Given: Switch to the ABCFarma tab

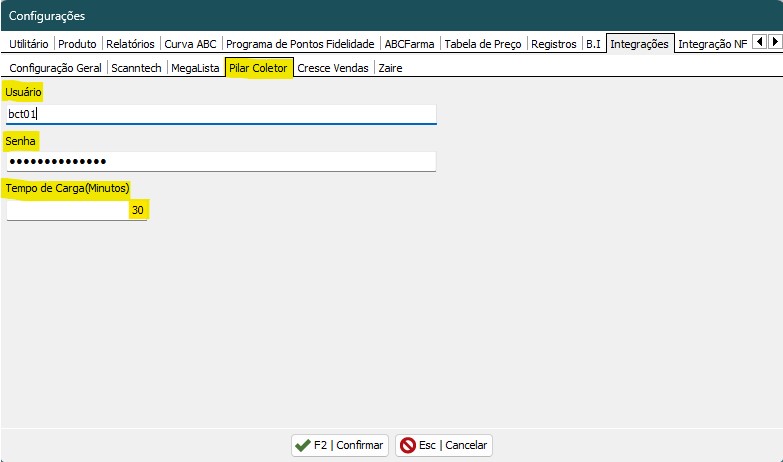Looking at the screenshot, I should coord(409,44).
